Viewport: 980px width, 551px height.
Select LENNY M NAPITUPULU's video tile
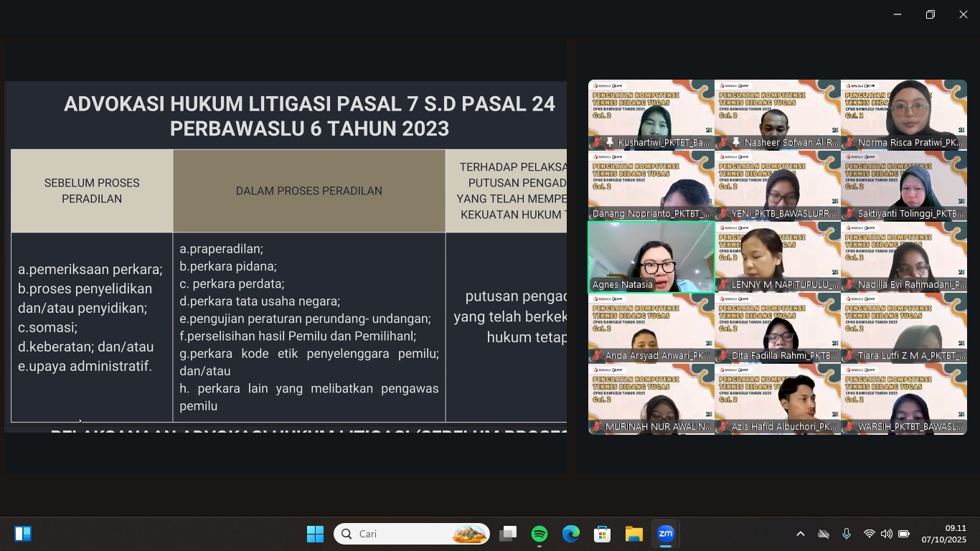[777, 256]
